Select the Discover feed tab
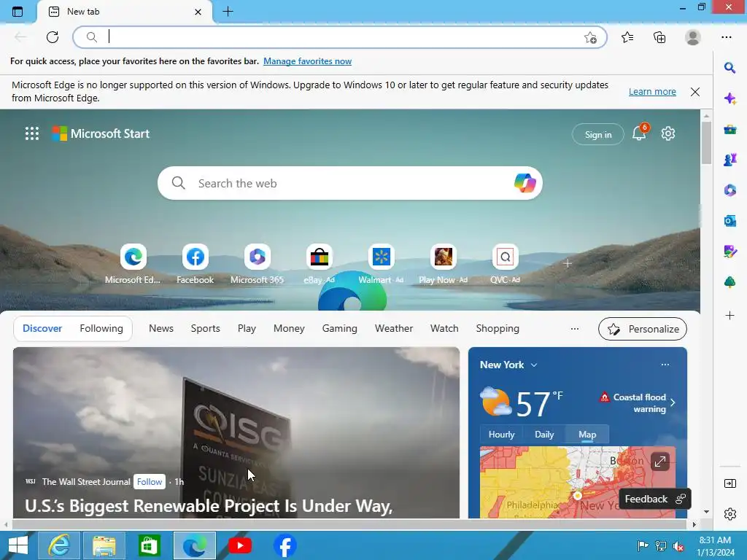Screen dimensions: 747x560 [x=42, y=329]
